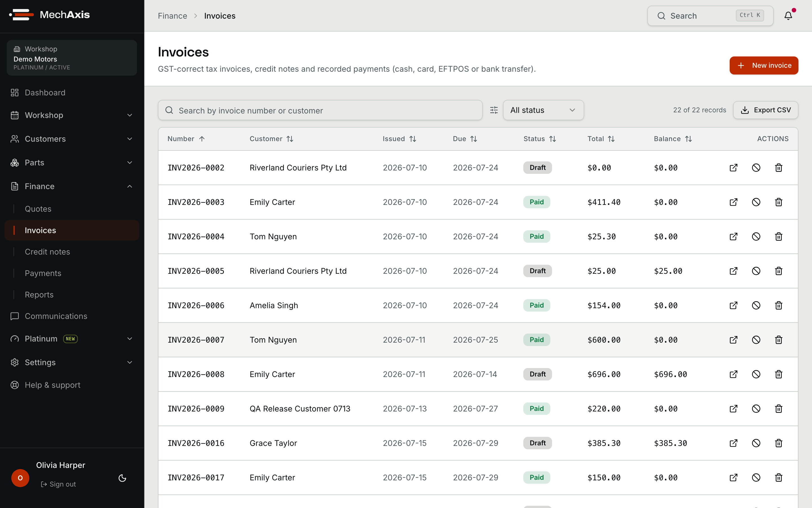Image resolution: width=812 pixels, height=508 pixels.
Task: Open global Search Ctrl K box
Action: (x=710, y=16)
